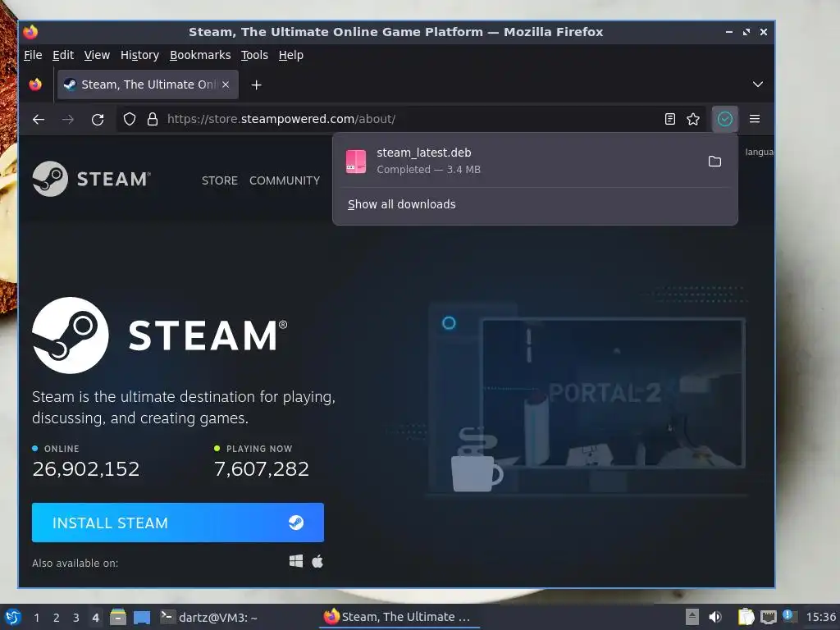The image size is (840, 630).
Task: Toggle reader view icon in address bar
Action: [669, 119]
